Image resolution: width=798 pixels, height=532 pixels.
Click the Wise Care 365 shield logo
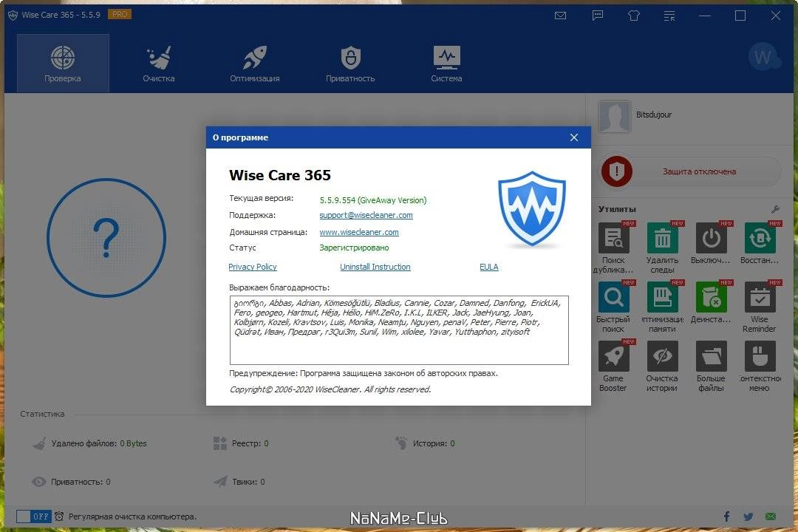532,208
